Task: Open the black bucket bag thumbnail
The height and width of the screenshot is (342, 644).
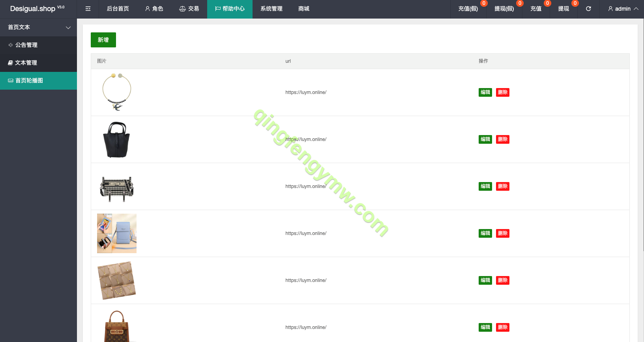Action: point(117,139)
